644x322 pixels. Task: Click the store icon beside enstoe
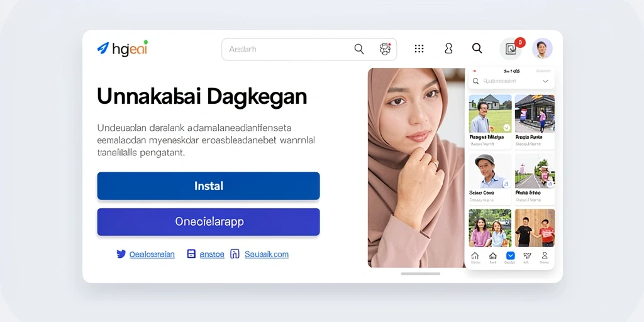[191, 254]
